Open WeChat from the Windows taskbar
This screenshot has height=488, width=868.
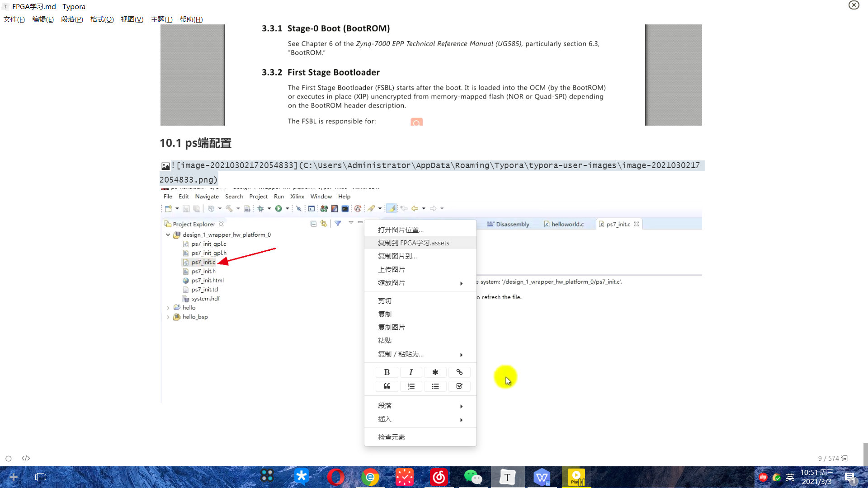473,477
